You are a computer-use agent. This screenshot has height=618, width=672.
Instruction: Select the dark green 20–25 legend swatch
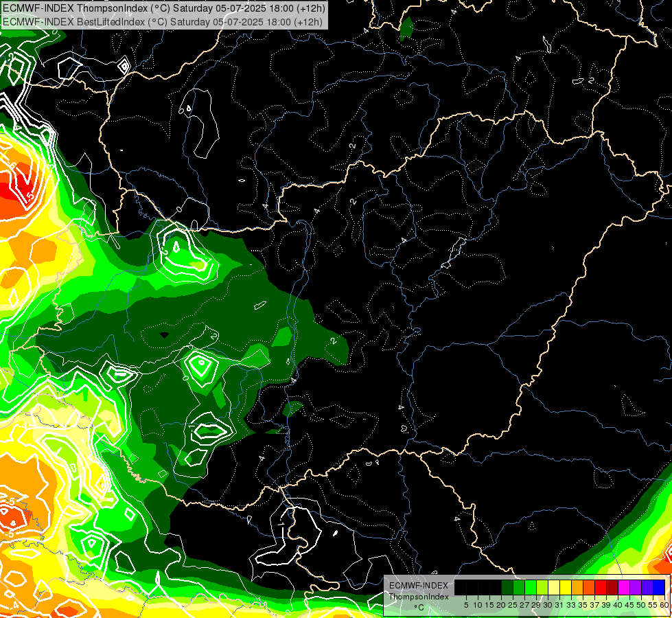coord(507,587)
